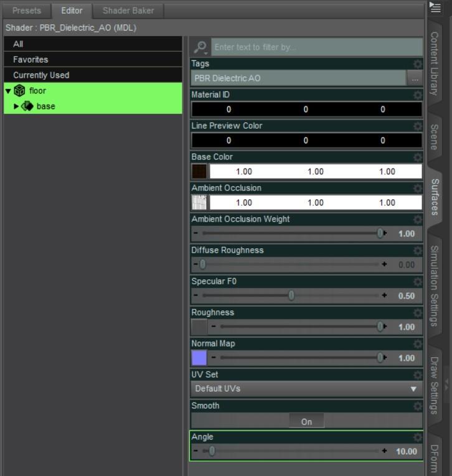Select the Favorites filter category

(93, 60)
